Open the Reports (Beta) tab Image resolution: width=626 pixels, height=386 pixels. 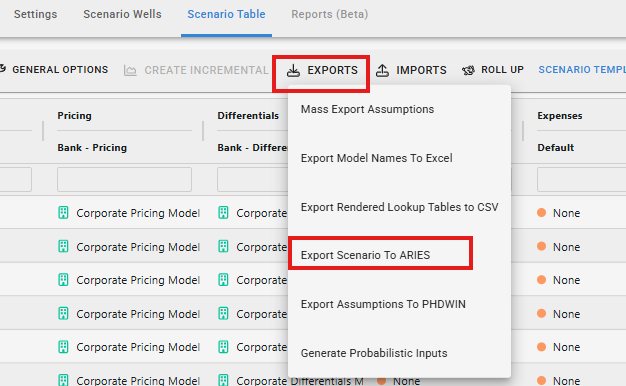click(329, 14)
